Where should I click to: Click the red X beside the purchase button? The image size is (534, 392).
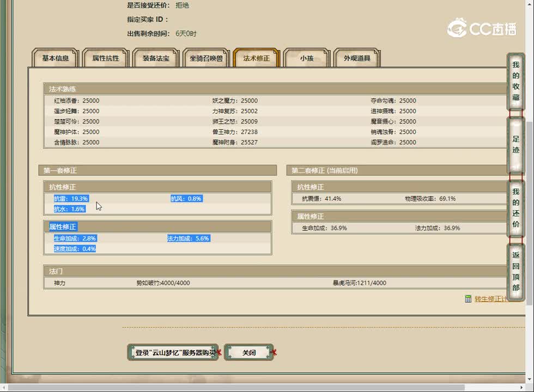(220, 352)
